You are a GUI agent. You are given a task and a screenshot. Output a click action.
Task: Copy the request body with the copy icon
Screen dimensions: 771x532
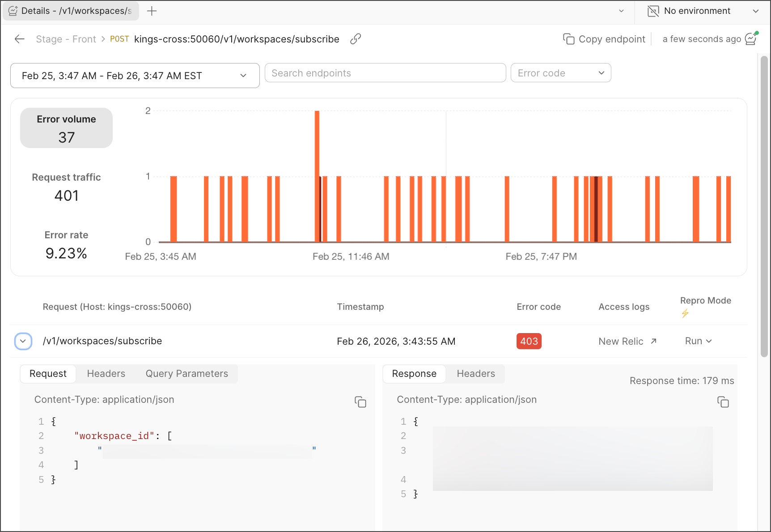tap(360, 402)
